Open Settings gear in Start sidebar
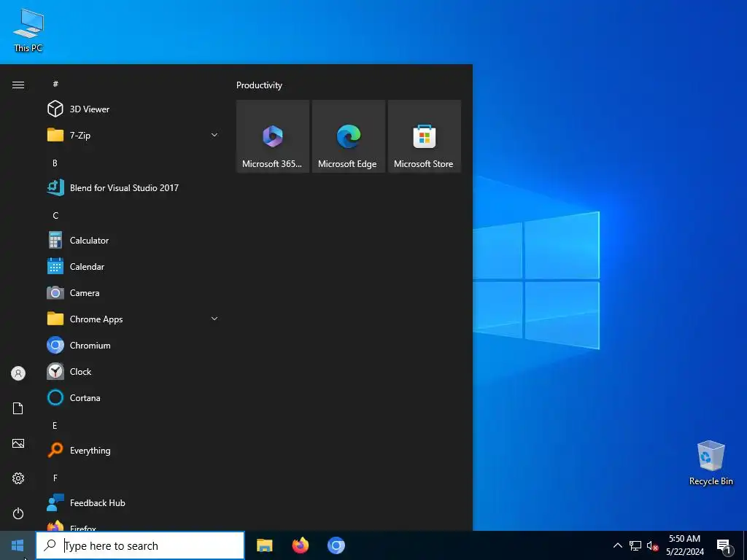The width and height of the screenshot is (747, 560). tap(18, 478)
